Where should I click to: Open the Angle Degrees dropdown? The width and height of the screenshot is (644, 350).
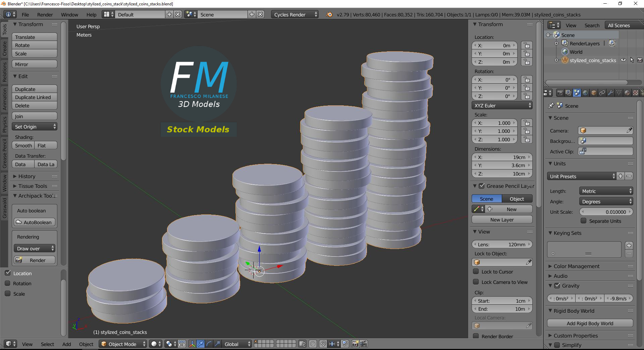click(x=606, y=201)
